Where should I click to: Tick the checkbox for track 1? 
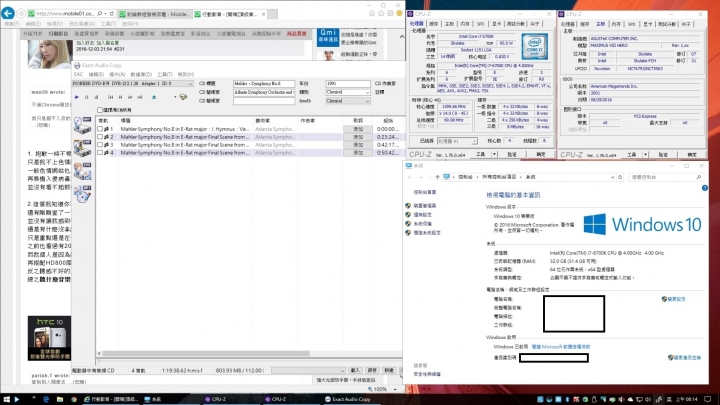tap(100, 129)
